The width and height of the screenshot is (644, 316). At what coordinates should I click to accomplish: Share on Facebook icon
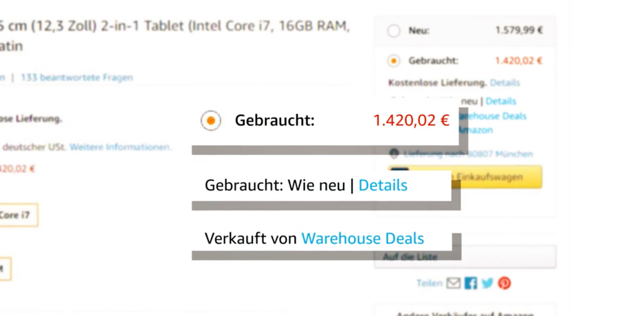point(471,283)
